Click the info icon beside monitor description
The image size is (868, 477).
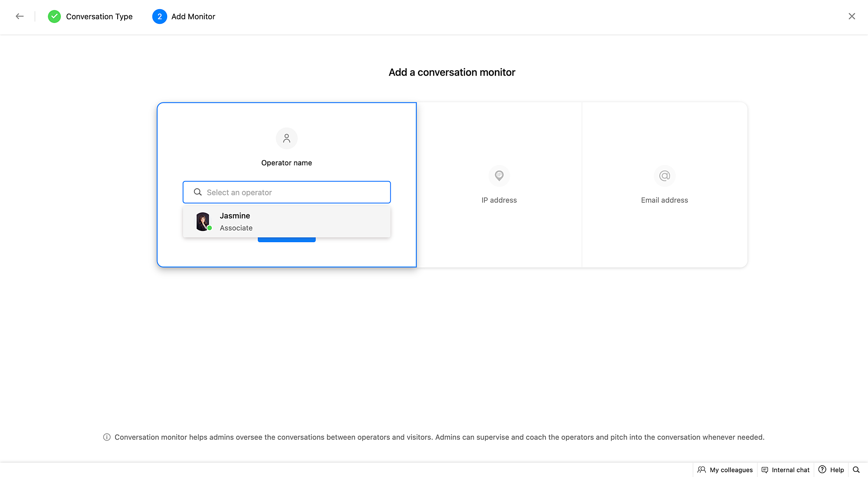107,437
